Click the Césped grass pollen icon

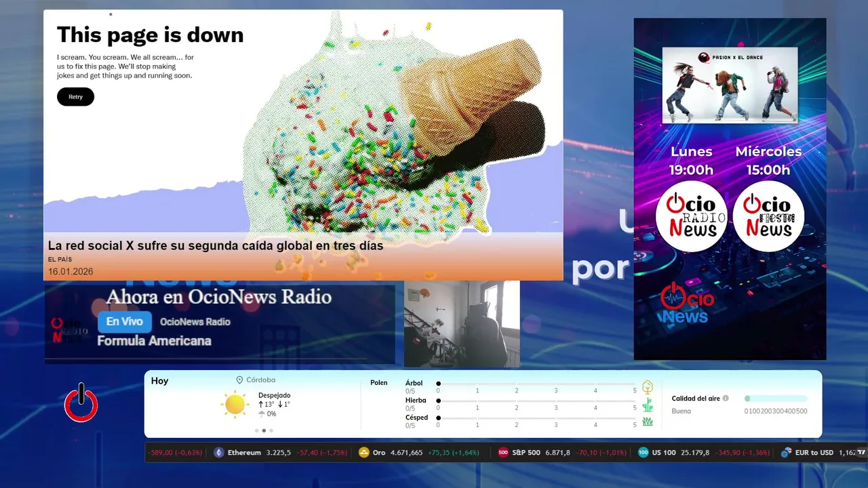(x=648, y=422)
